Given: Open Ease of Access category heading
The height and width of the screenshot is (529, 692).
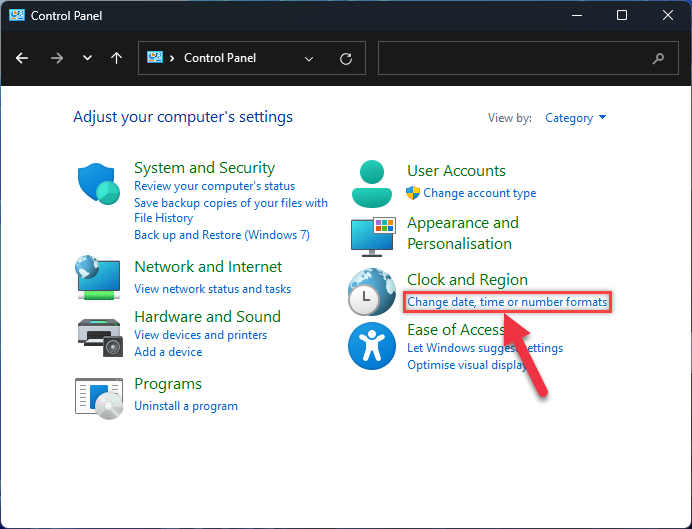Looking at the screenshot, I should click(x=456, y=330).
